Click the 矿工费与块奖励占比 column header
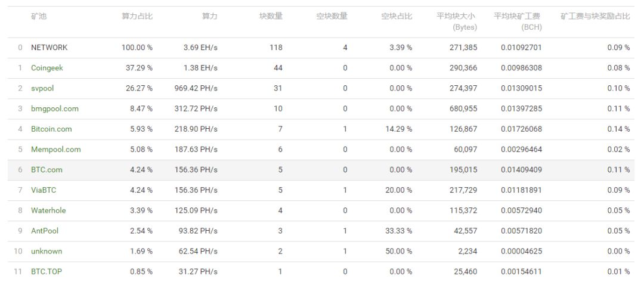The image size is (644, 294). (x=595, y=17)
